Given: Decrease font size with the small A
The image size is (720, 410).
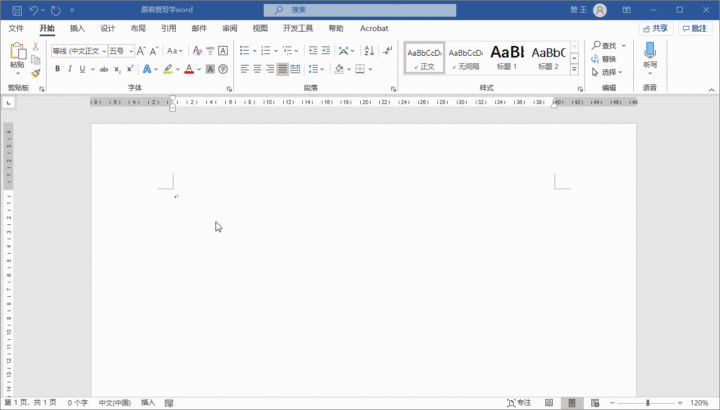Looking at the screenshot, I should (x=154, y=51).
